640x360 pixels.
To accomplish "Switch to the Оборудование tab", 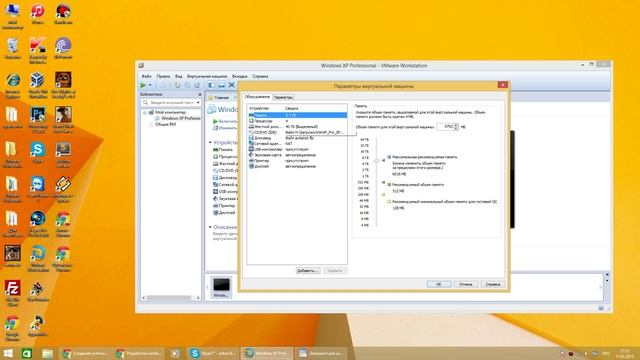I will tap(257, 97).
